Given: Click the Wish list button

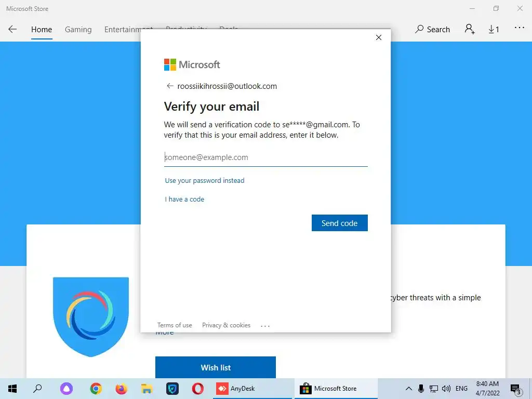Looking at the screenshot, I should [216, 367].
